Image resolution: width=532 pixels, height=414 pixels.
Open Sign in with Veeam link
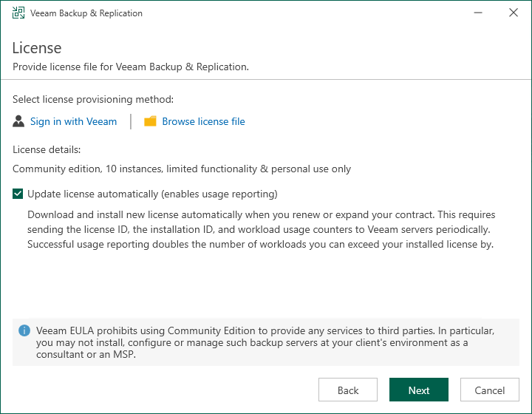(73, 121)
